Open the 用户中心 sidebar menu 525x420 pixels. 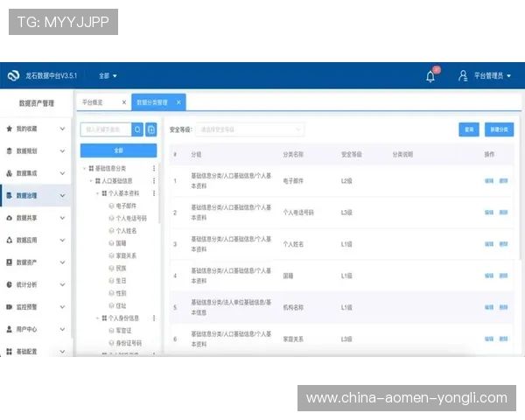[x=36, y=329]
